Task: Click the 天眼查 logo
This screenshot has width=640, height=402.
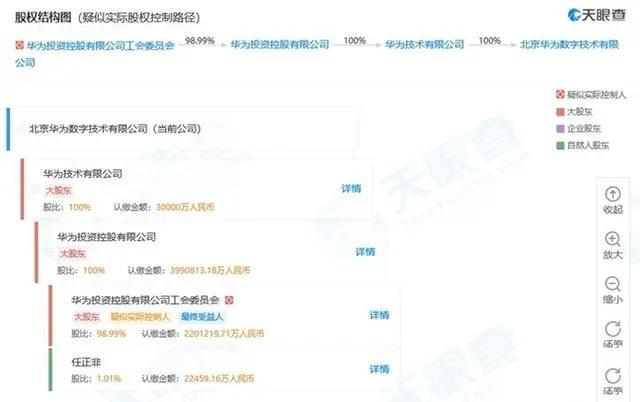Action: pos(596,15)
